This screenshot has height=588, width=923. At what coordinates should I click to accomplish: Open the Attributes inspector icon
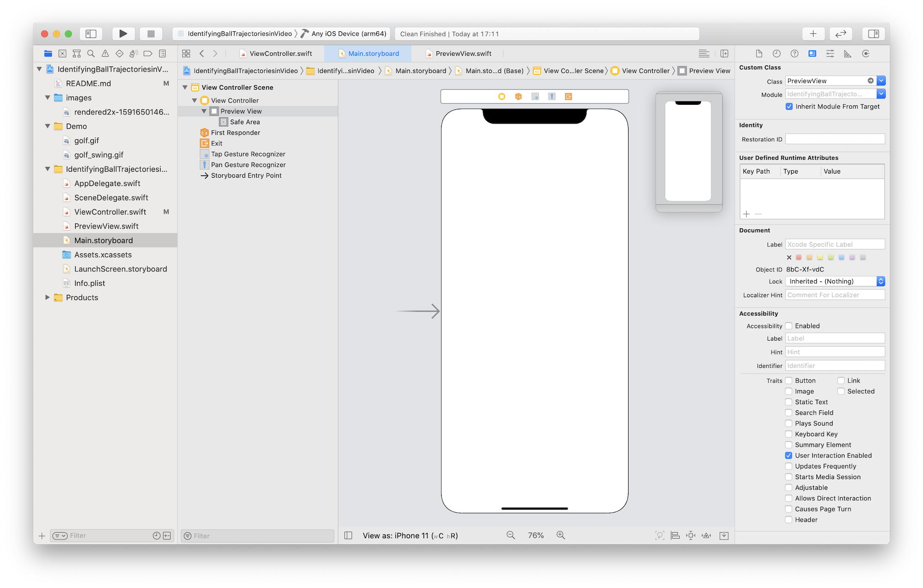click(830, 54)
